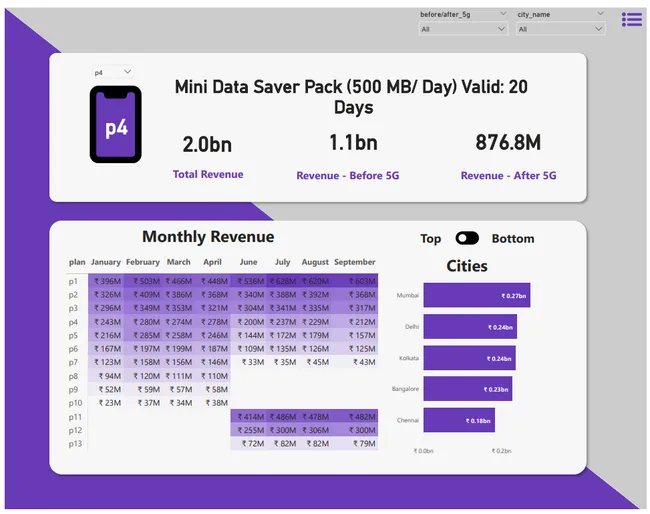Toggle the Top/Bottom cities switch

pyautogui.click(x=467, y=238)
